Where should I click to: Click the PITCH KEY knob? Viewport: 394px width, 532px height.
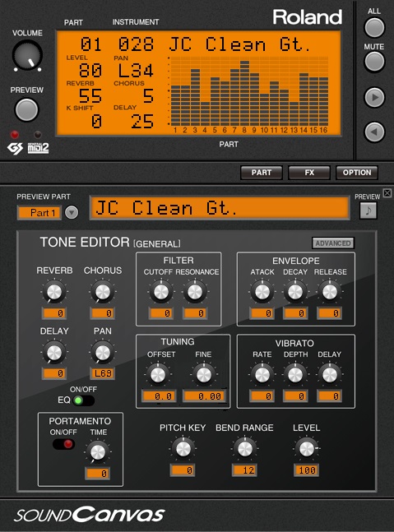[183, 449]
